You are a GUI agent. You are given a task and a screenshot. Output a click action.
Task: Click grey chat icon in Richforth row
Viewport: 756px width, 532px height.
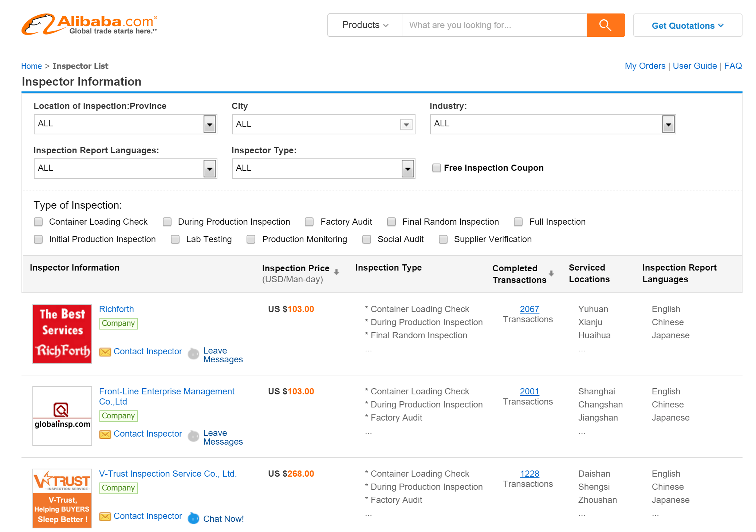[x=193, y=353]
